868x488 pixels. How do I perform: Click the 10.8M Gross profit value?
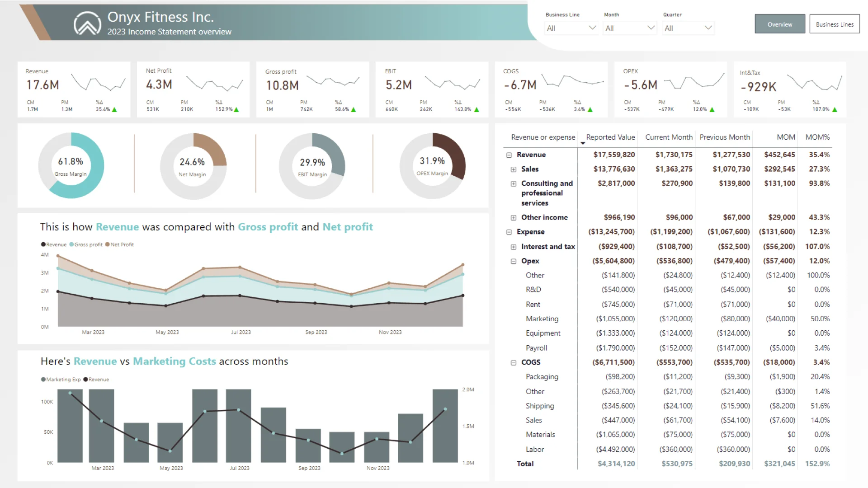tap(282, 85)
